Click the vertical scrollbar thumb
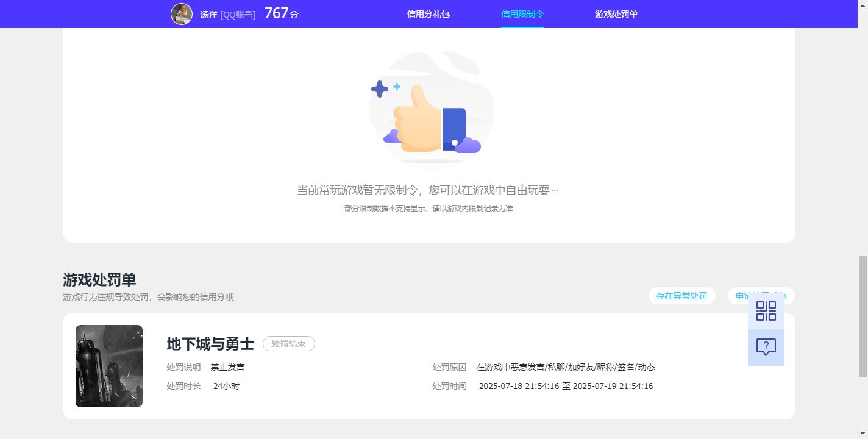 (863, 317)
